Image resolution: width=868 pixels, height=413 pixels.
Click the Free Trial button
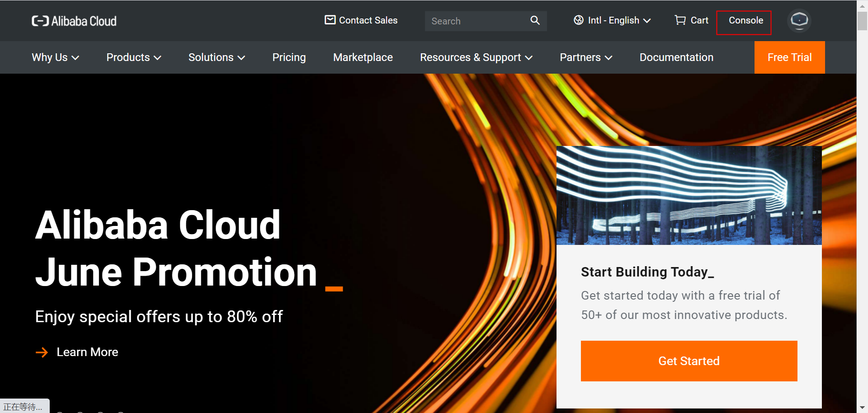(x=789, y=57)
